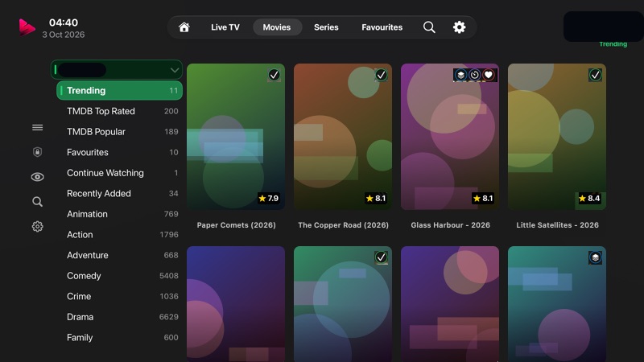Open the Continue Watching category
Viewport: 644px width, 362px height.
[x=119, y=173]
